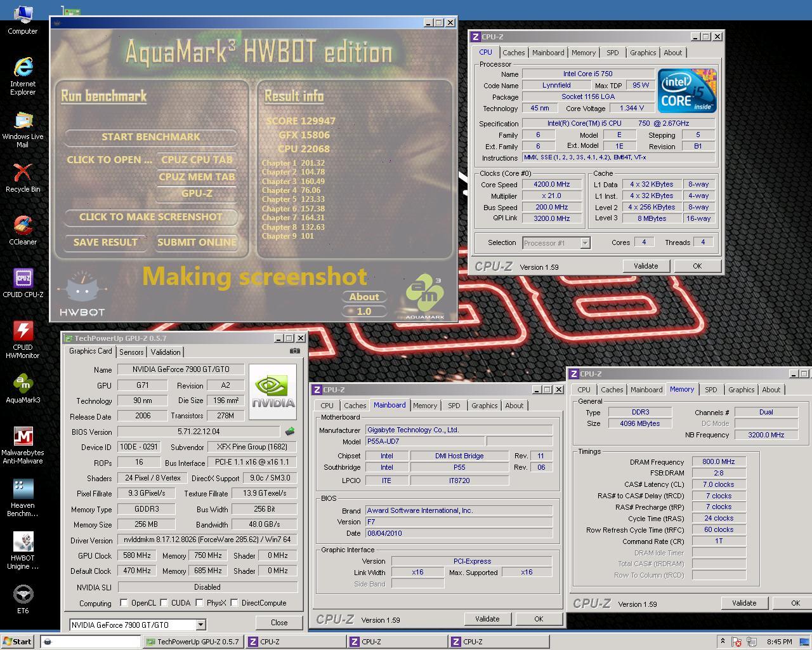Click Close button in GPU-Z
The image size is (812, 650).
click(279, 623)
